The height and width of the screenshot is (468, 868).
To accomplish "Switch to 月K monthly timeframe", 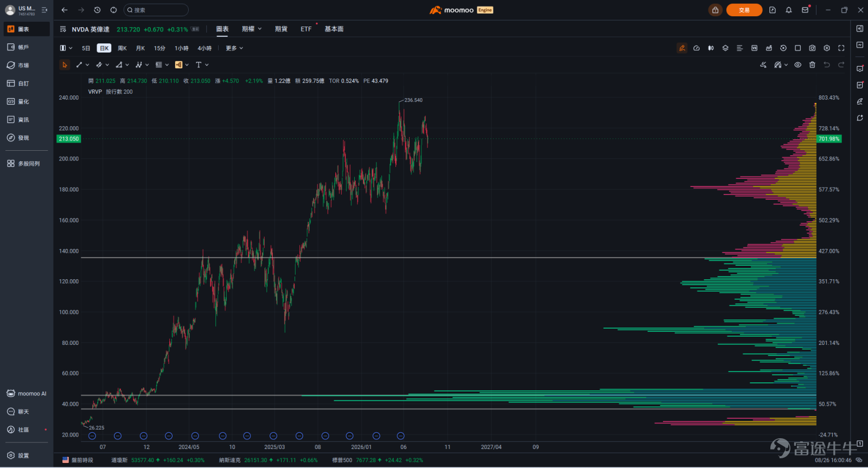I will 141,48.
